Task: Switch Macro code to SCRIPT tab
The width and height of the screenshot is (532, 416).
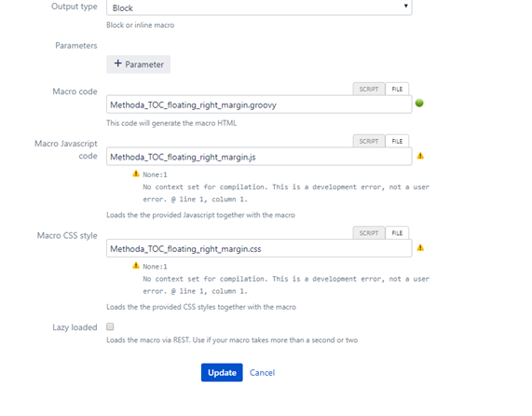Action: (x=369, y=89)
